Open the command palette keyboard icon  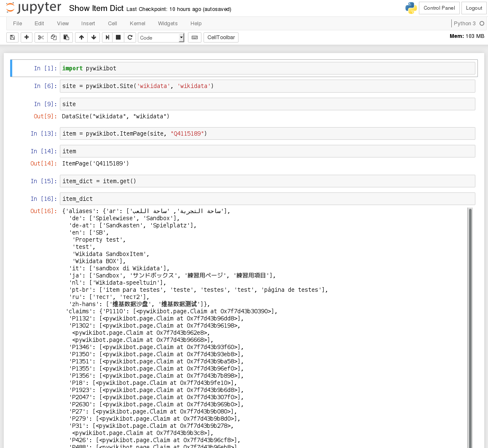pyautogui.click(x=195, y=37)
